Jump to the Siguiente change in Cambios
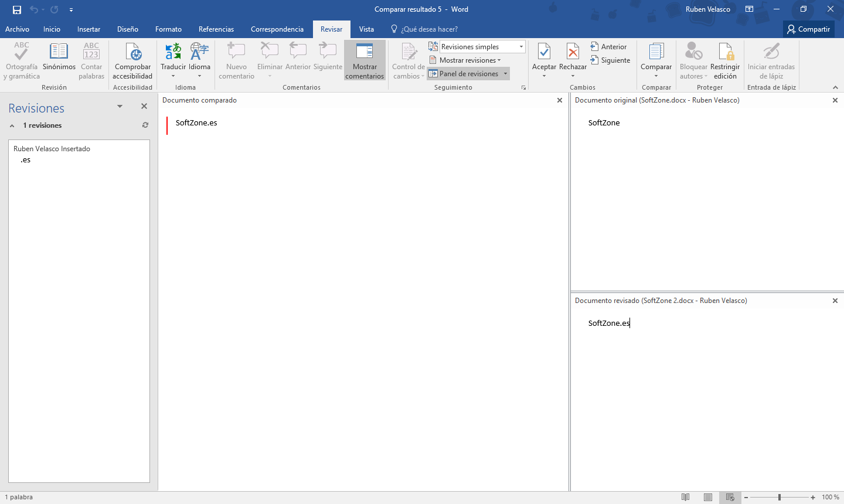Screen dimensions: 844x504 click(610, 60)
